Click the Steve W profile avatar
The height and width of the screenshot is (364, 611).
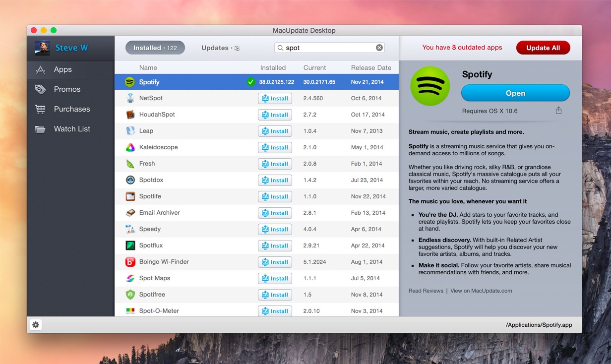[x=42, y=48]
